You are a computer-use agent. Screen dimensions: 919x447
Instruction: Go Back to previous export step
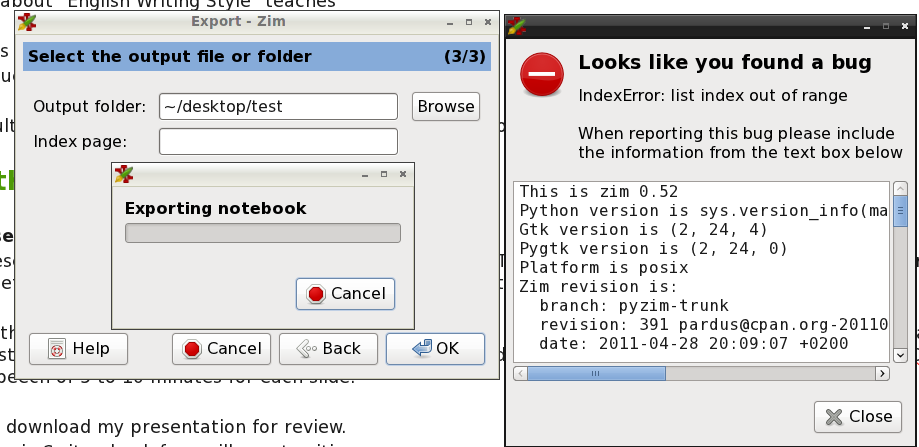click(327, 348)
